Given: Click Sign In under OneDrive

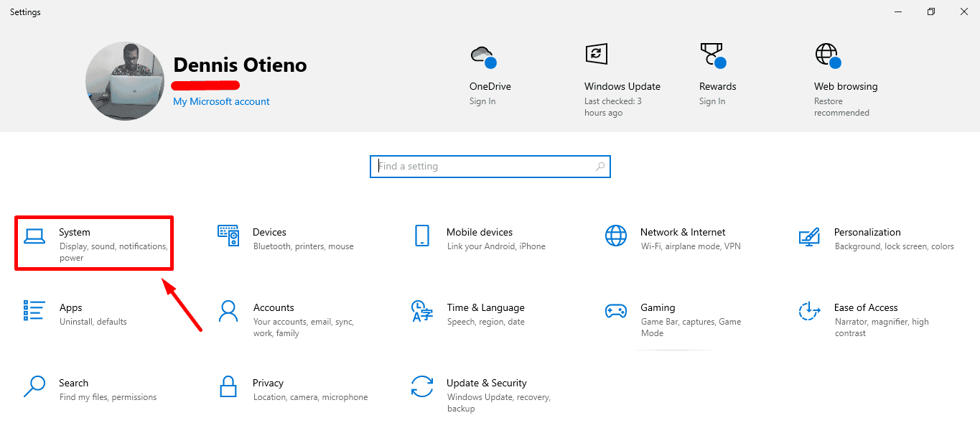Looking at the screenshot, I should (x=482, y=101).
